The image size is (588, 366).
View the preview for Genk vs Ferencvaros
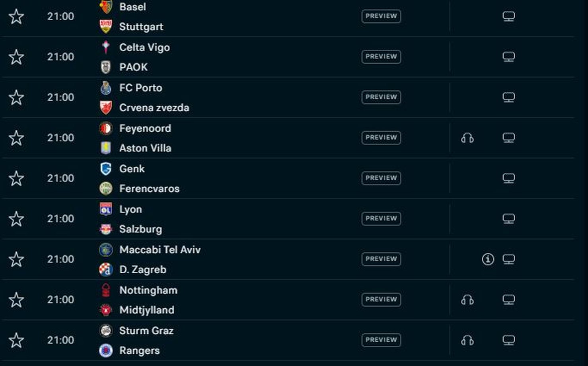[381, 178]
